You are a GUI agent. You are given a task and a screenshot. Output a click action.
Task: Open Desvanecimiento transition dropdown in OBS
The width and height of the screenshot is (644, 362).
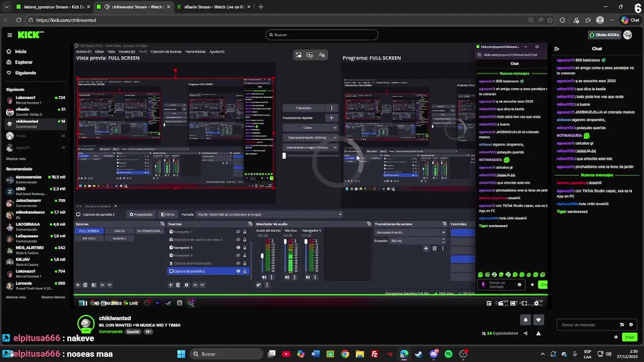point(411,232)
